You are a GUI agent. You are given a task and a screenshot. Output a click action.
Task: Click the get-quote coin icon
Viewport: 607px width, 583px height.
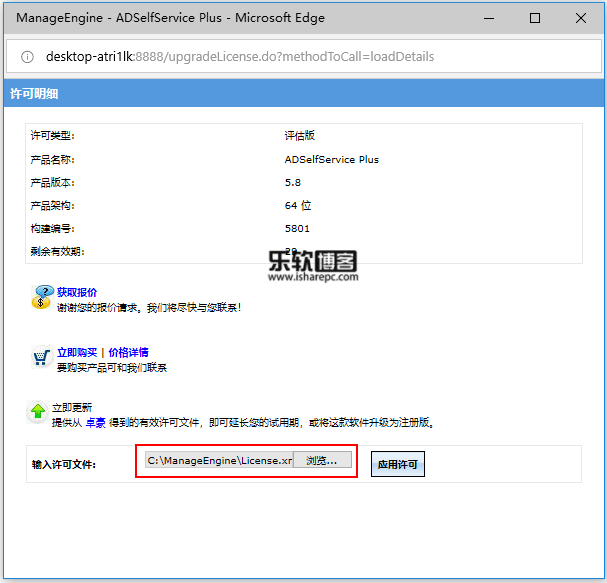tap(42, 297)
